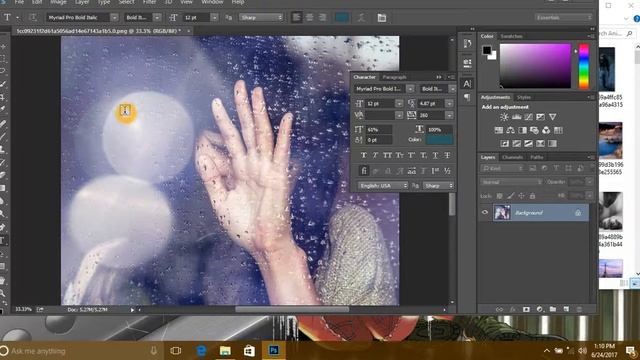Screen dimensions: 640x360
Task: Open the Normal blend mode dropdown
Action: [511, 182]
